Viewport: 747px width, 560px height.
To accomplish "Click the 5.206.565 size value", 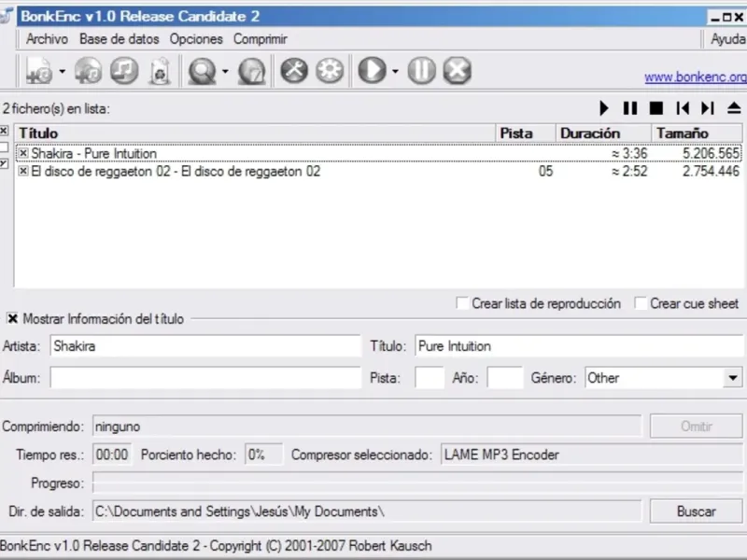I will click(x=711, y=153).
